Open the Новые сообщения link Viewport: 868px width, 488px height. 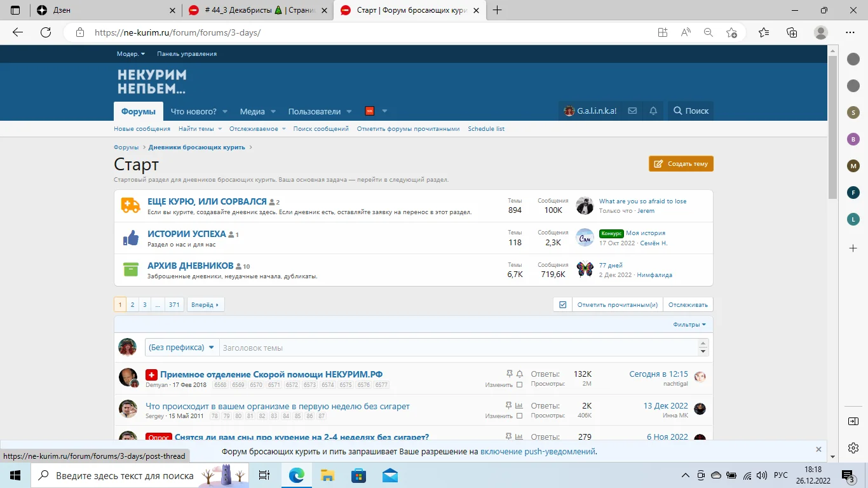point(142,129)
